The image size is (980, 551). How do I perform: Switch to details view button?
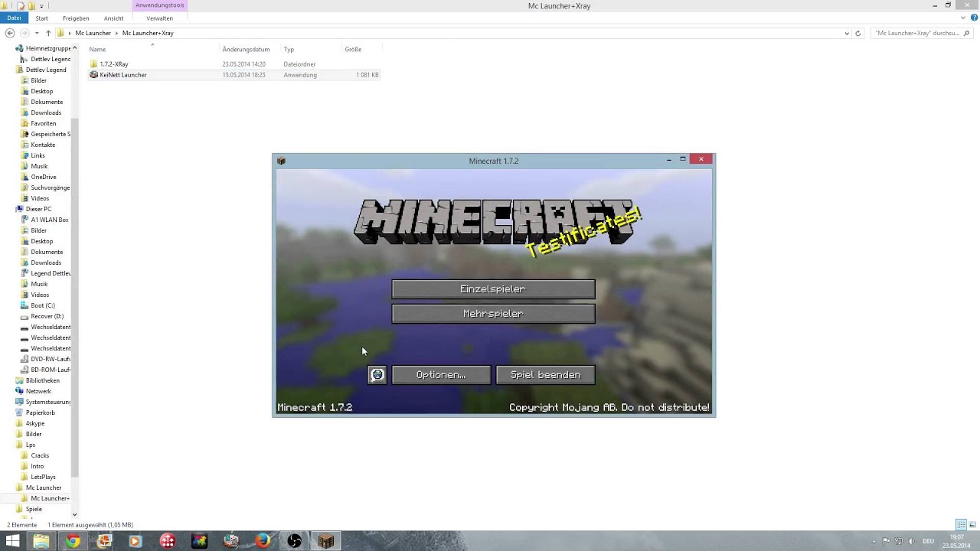pos(961,525)
